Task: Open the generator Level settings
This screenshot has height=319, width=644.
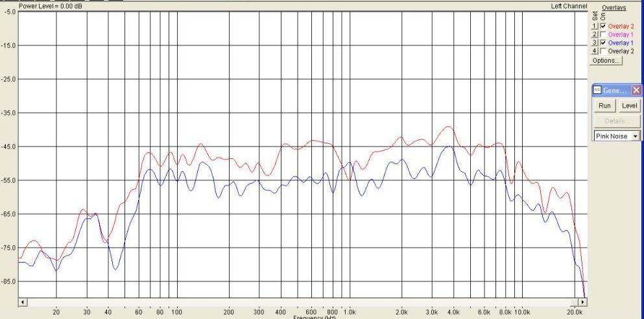Action: click(x=629, y=106)
